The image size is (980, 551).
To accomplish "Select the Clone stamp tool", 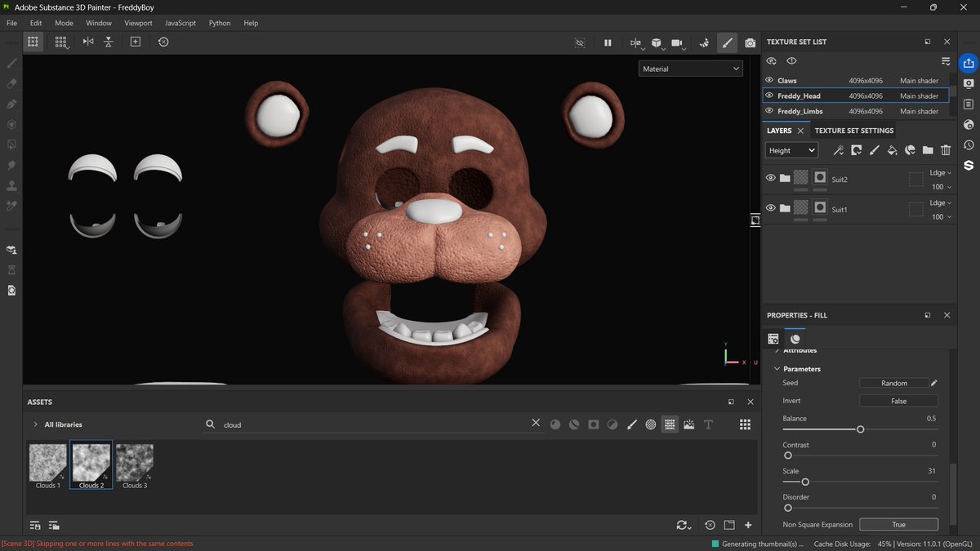I will (x=11, y=185).
